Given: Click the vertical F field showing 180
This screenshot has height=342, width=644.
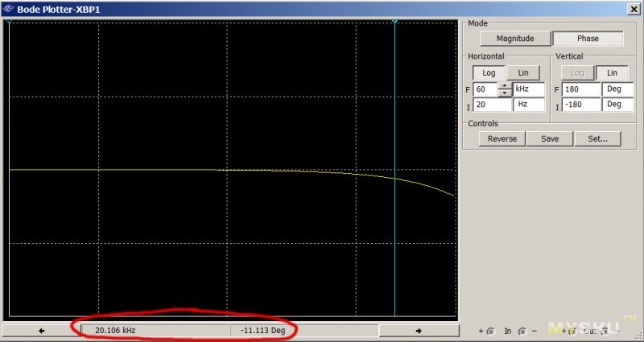Looking at the screenshot, I should tap(581, 89).
